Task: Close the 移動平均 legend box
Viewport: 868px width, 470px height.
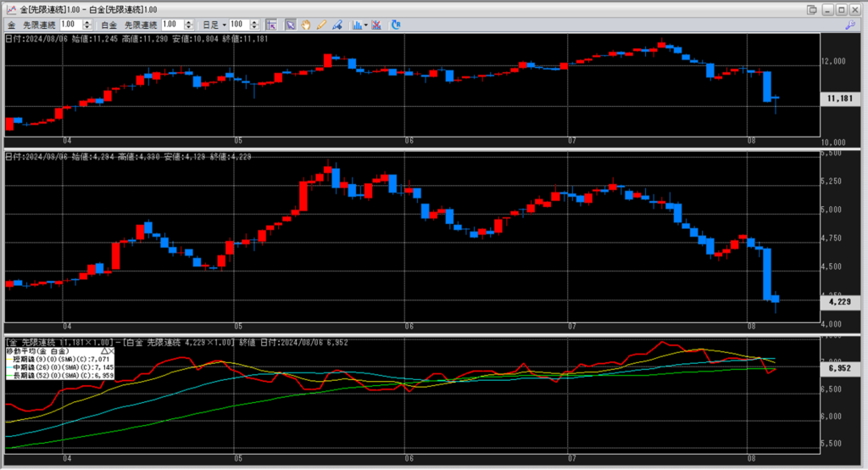Action: pos(111,350)
